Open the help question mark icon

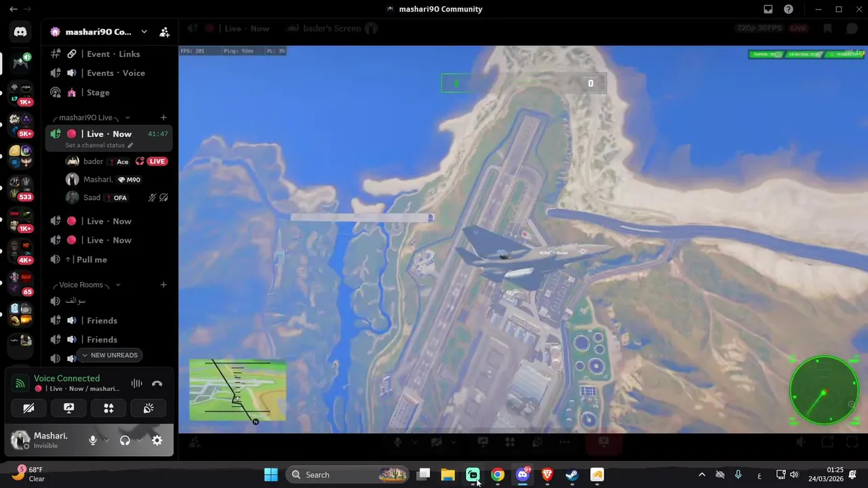point(789,9)
